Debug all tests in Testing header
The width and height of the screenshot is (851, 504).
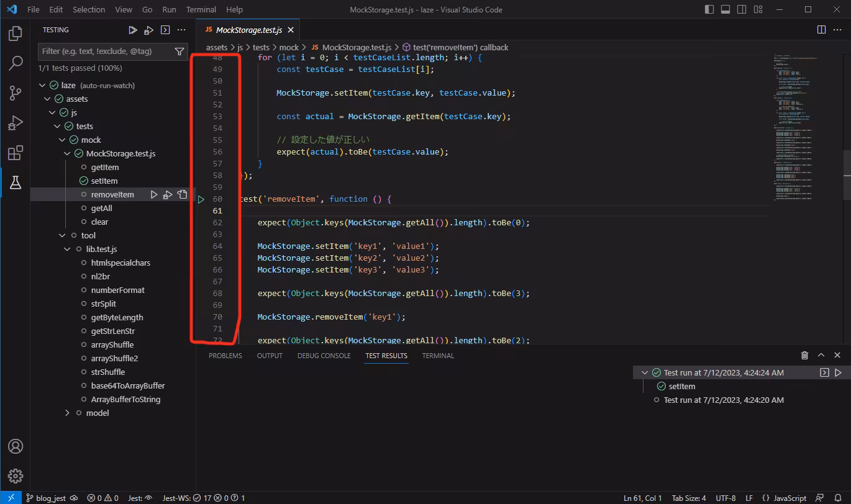point(148,30)
